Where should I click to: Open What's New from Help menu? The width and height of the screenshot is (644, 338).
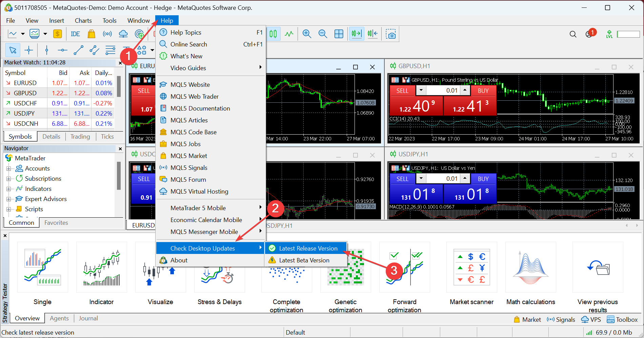[210, 56]
